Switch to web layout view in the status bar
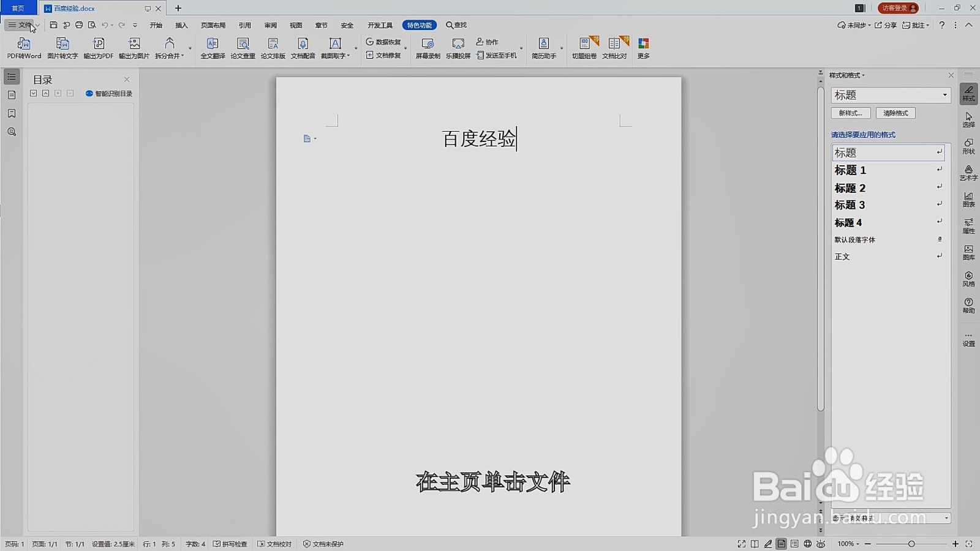980x551 pixels. tap(807, 544)
